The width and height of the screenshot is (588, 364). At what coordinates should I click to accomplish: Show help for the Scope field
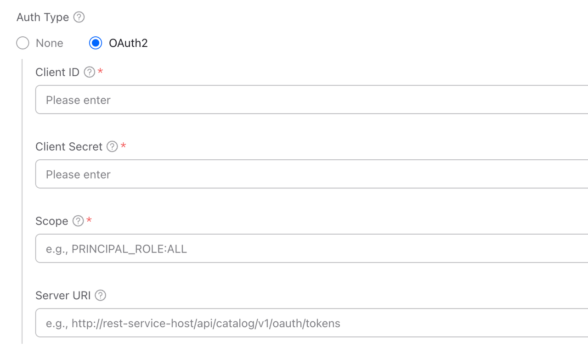click(78, 221)
